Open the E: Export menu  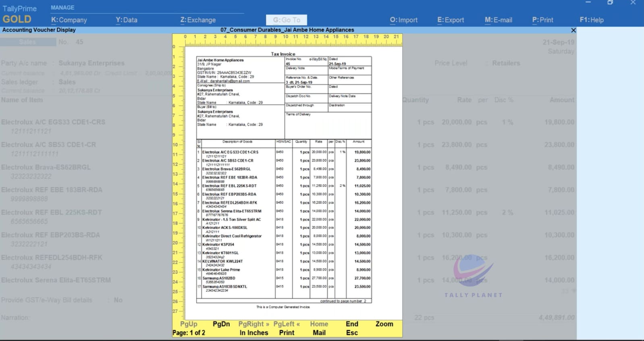pos(451,20)
